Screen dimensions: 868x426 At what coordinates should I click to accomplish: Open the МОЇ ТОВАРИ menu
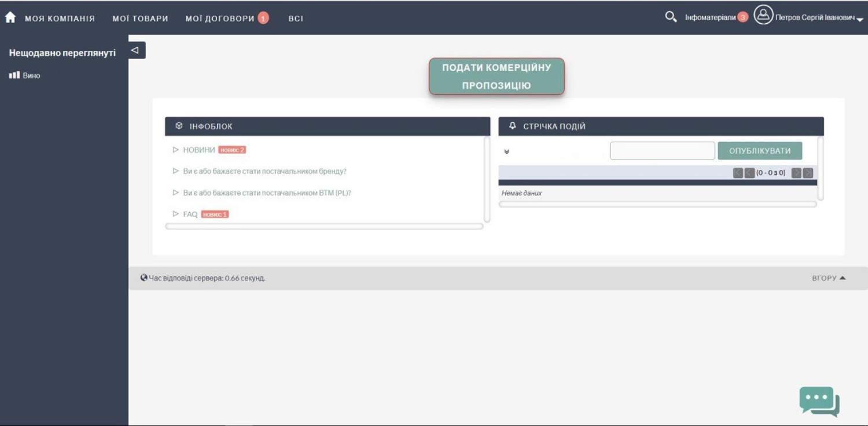coord(140,18)
